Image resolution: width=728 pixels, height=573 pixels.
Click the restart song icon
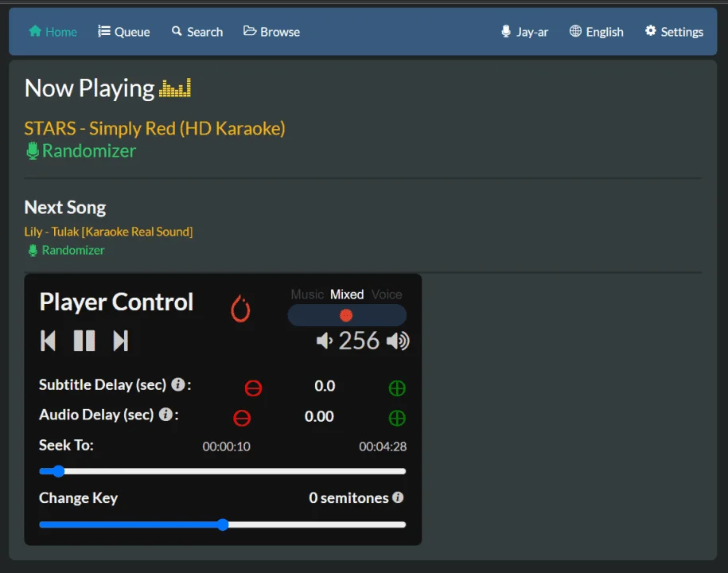coord(240,308)
